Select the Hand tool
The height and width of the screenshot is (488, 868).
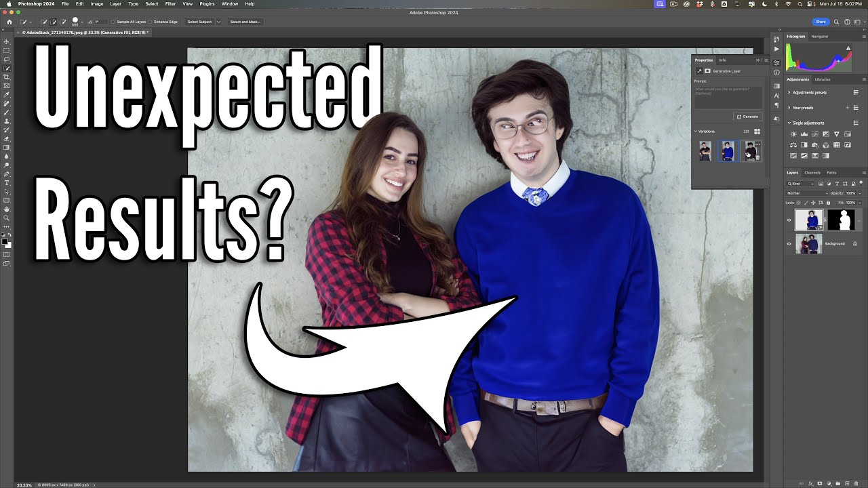7,209
